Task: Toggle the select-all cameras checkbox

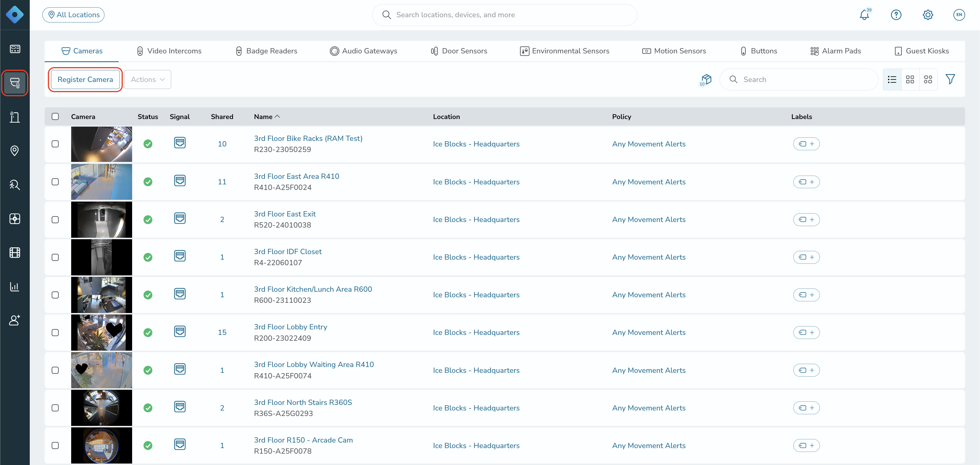Action: (x=55, y=116)
